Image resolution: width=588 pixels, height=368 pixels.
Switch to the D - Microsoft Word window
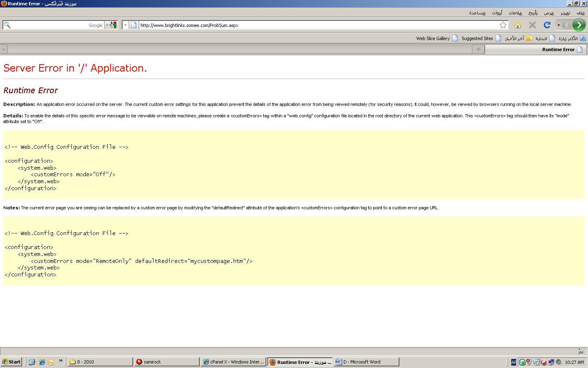pos(367,362)
